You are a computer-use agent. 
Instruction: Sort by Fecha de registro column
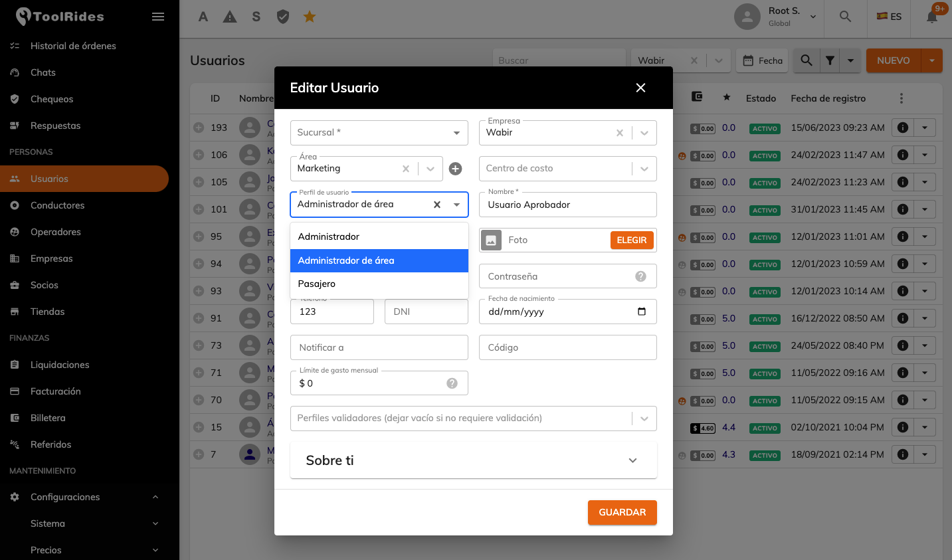point(828,98)
